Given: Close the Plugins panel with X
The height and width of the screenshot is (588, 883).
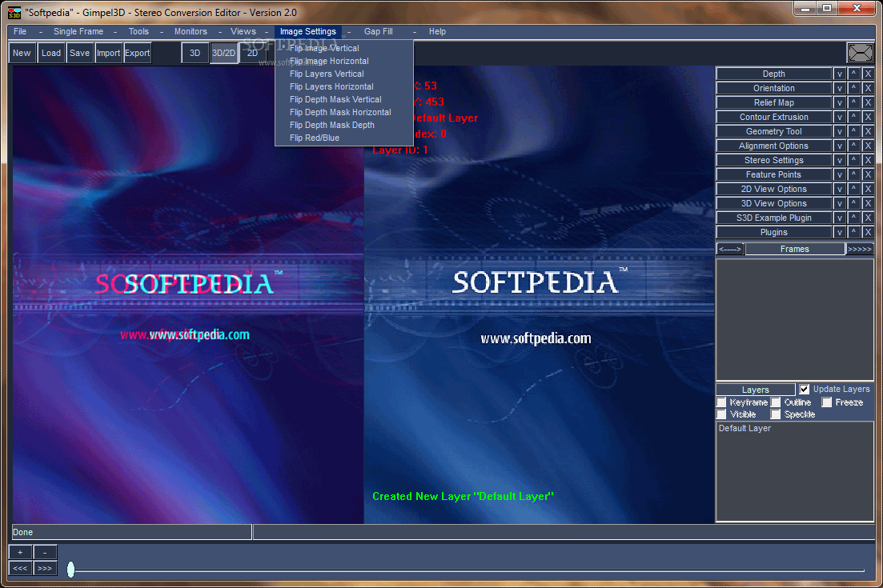Looking at the screenshot, I should [868, 232].
